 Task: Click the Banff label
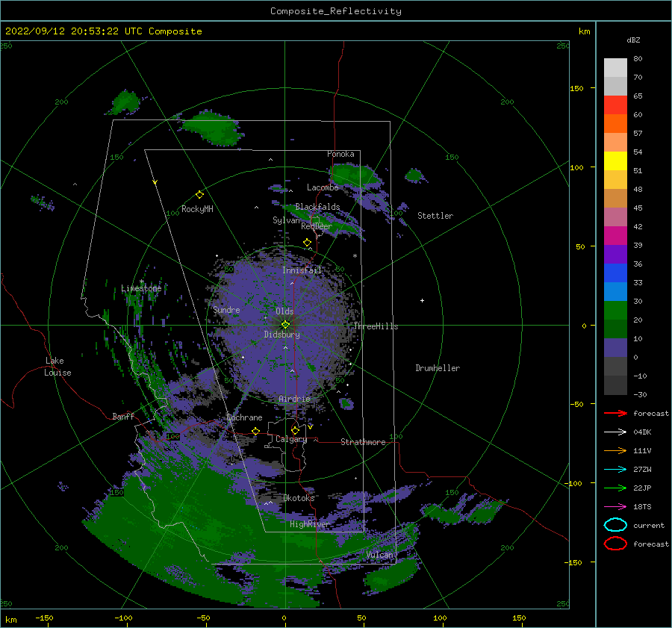123,416
